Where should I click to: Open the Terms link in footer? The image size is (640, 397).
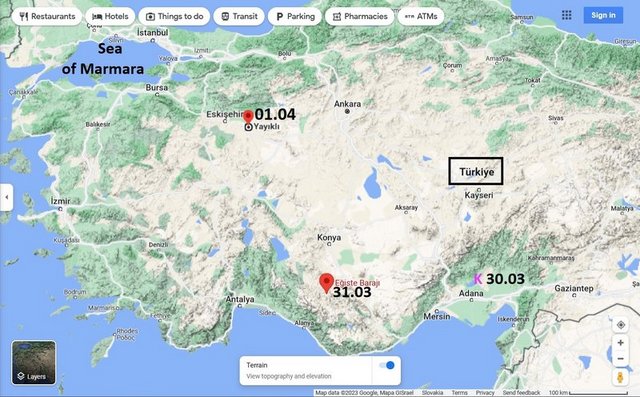tap(460, 393)
